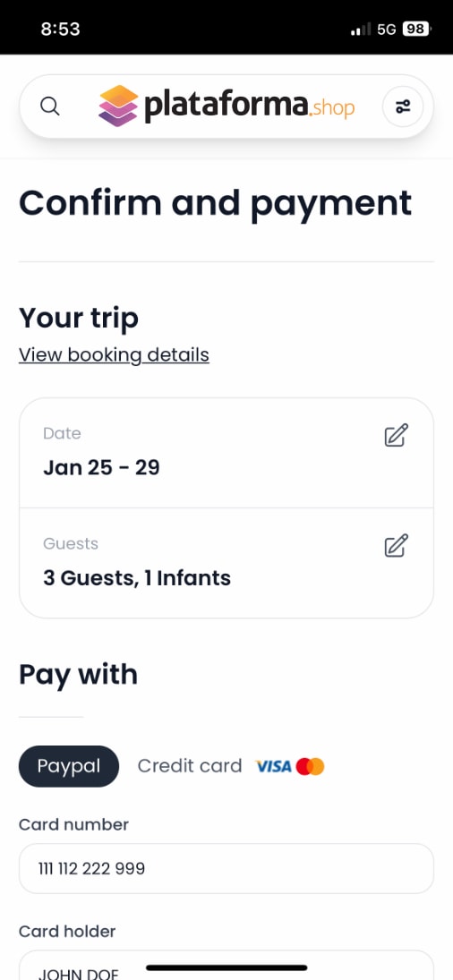Click the Mastercard logo

pyautogui.click(x=311, y=766)
